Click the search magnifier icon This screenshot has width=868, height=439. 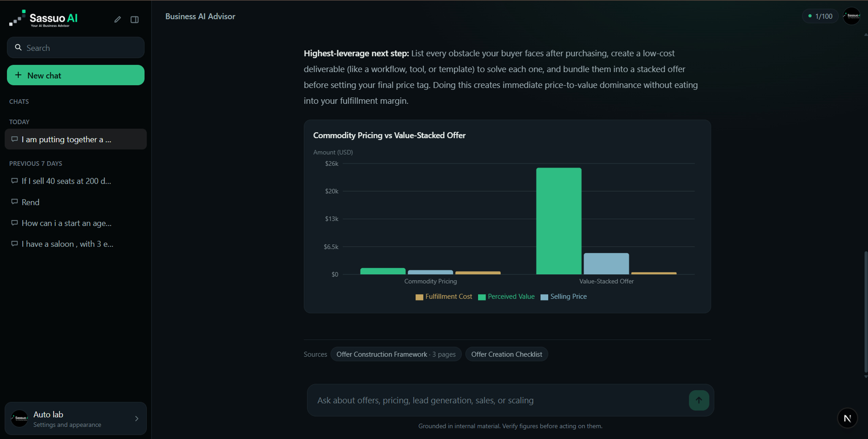click(18, 47)
